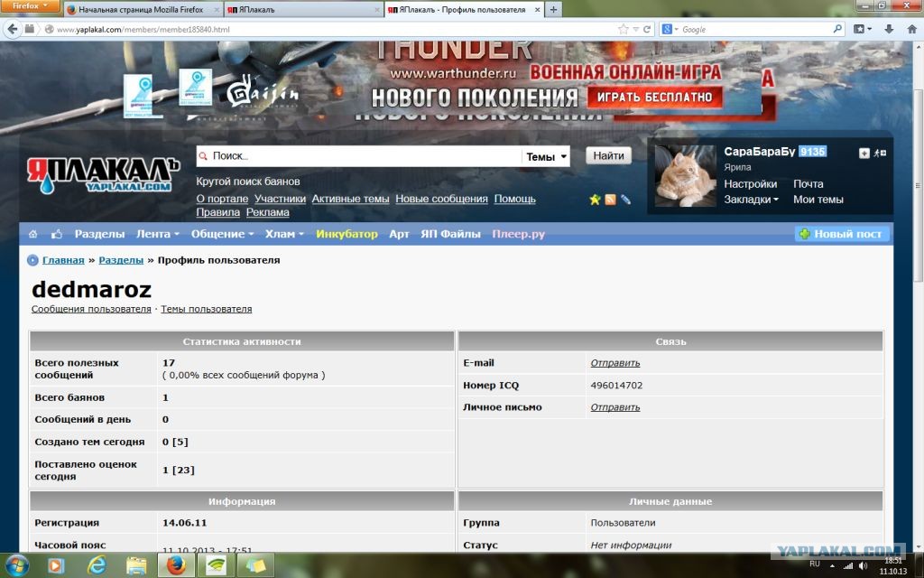
Task: Open Windows Start button
Action: tap(17, 565)
